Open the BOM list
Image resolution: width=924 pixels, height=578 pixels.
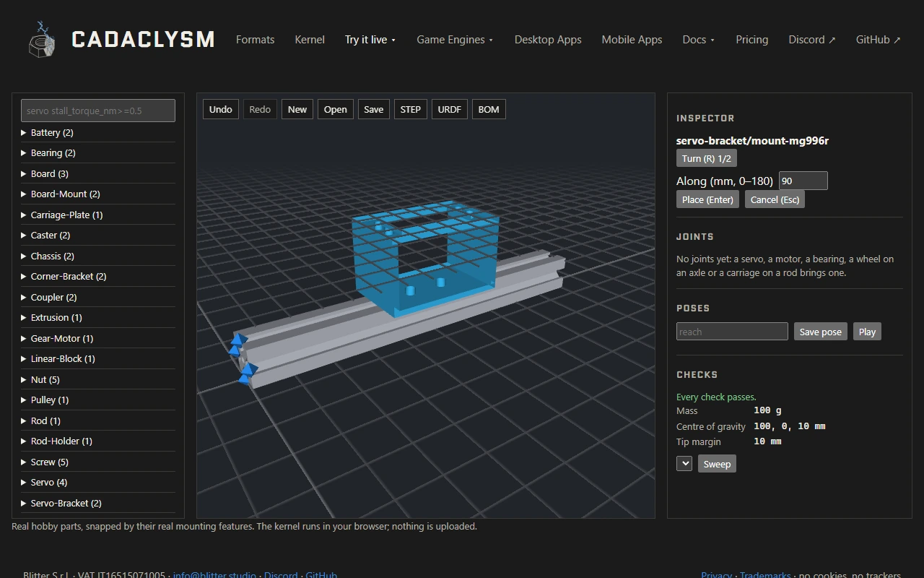pyautogui.click(x=489, y=110)
